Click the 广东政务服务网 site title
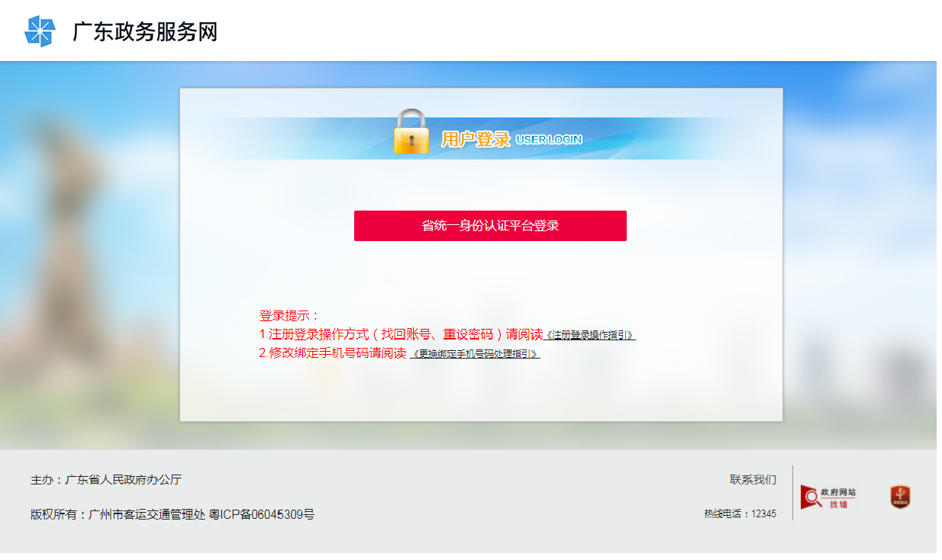 145,32
